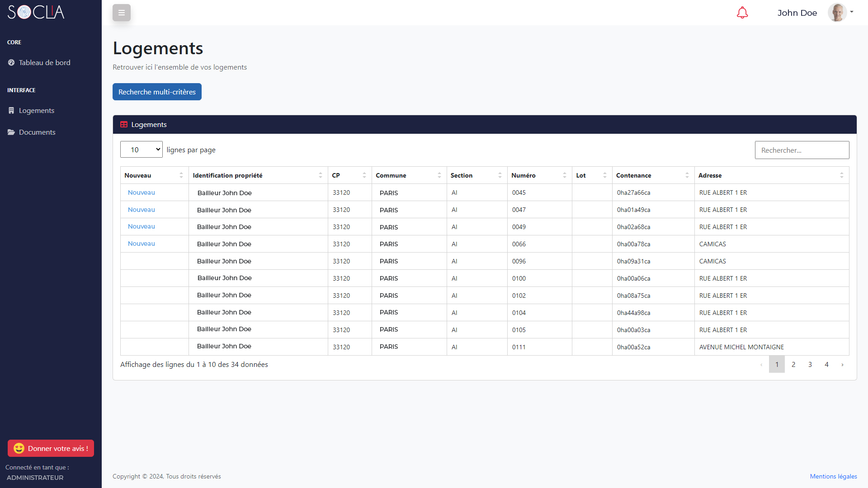Focus the Rechercher search field
Viewport: 868px width, 488px height.
coord(802,150)
